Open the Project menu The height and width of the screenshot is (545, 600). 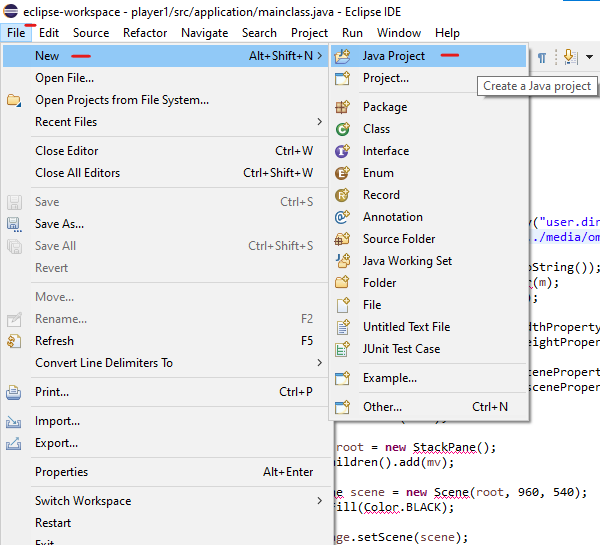[309, 33]
